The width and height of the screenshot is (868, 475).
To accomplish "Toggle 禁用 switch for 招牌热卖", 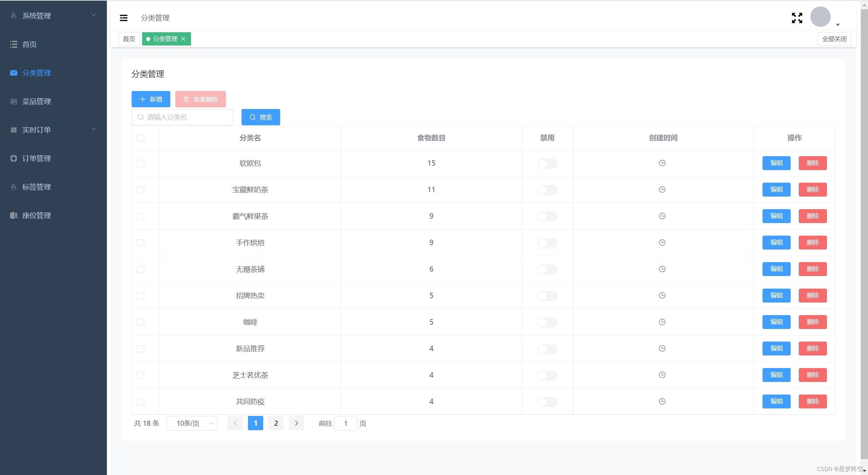I will (547, 296).
